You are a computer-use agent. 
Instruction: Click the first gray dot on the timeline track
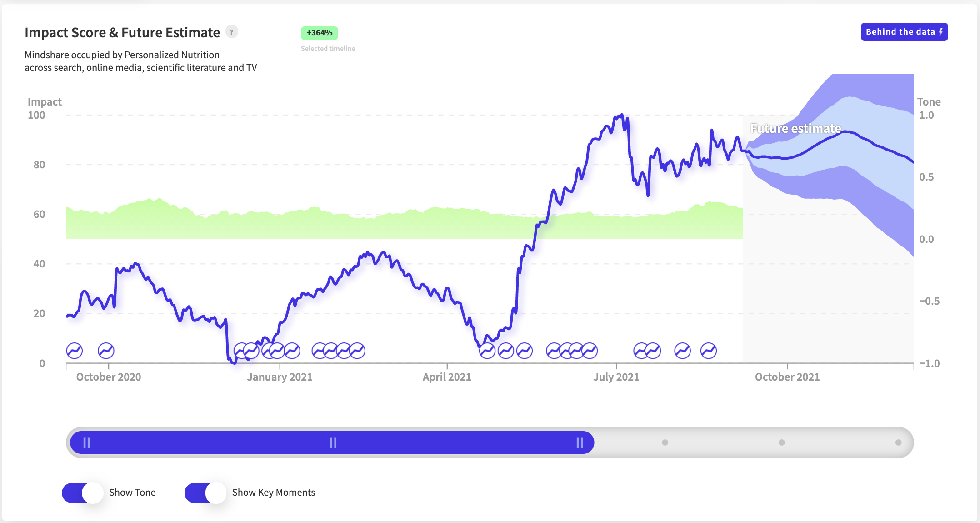tap(665, 443)
